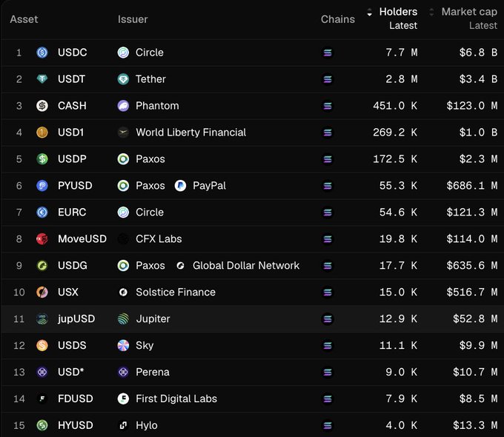Screen dimensions: 504x437
Task: Click the 7.7 M holders value
Action: pyautogui.click(x=402, y=53)
